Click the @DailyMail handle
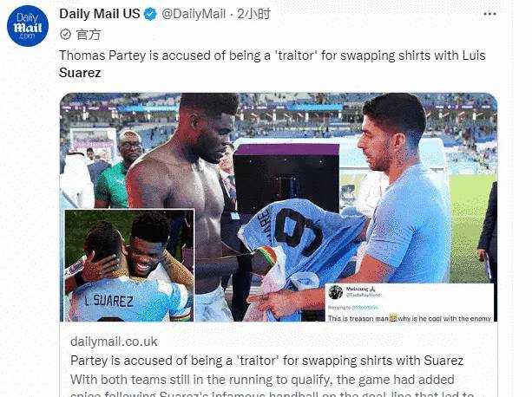 coord(194,14)
